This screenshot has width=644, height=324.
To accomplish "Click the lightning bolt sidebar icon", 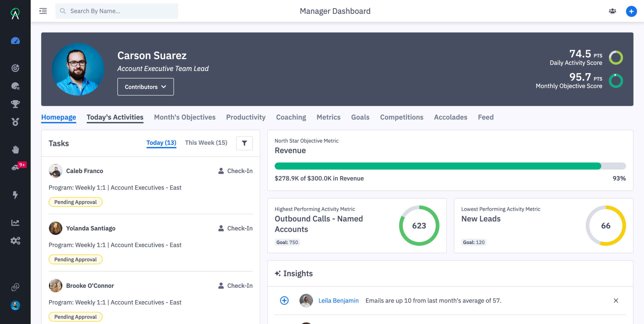I will coord(15,195).
